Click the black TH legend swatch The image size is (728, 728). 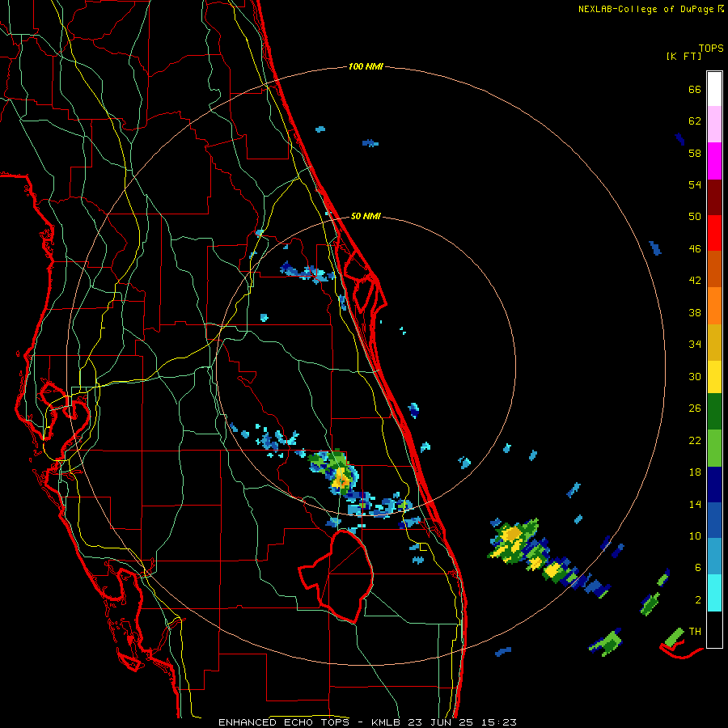coord(714,629)
